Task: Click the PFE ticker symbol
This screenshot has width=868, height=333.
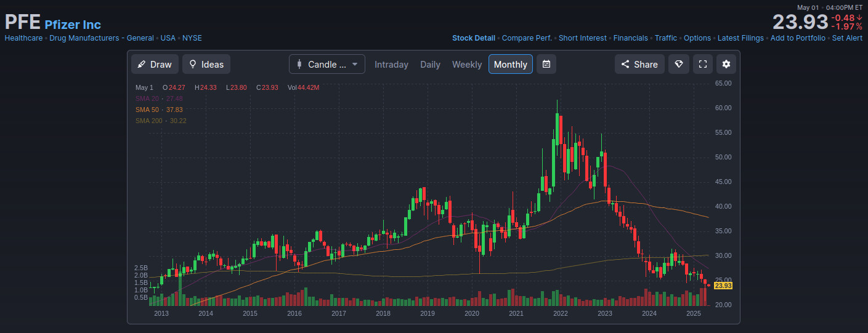Action: pos(23,22)
